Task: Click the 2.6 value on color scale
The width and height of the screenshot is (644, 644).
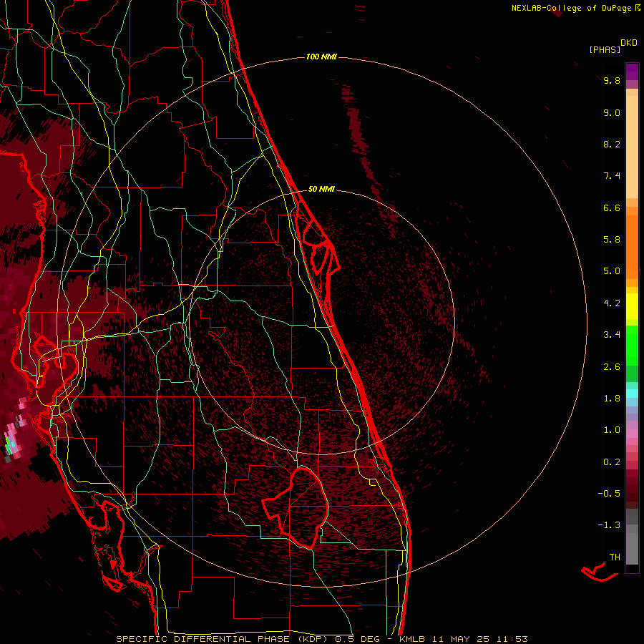Action: point(612,367)
